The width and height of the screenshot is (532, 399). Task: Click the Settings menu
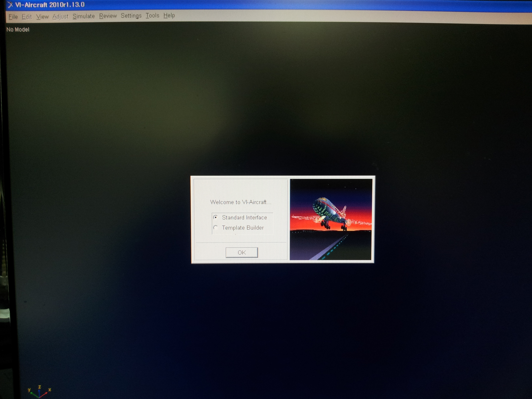coord(130,16)
